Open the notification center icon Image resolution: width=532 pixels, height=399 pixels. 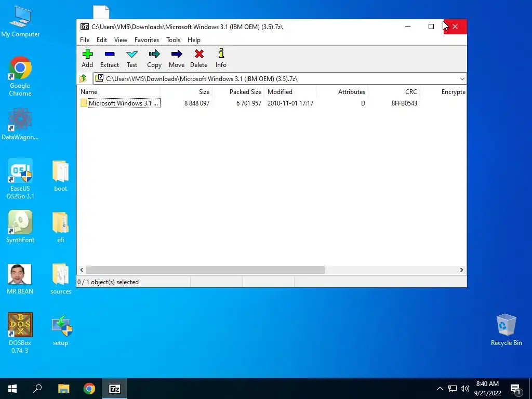point(515,389)
